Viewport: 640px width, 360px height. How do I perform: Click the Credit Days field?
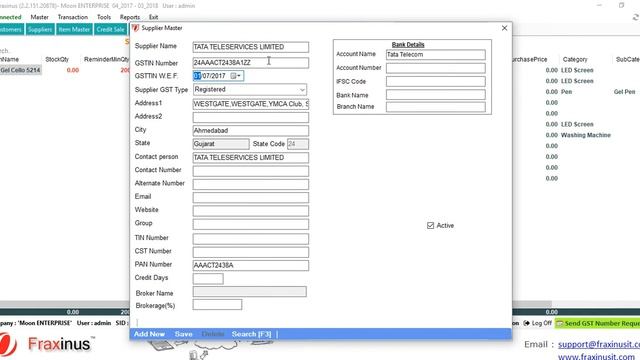(x=208, y=279)
